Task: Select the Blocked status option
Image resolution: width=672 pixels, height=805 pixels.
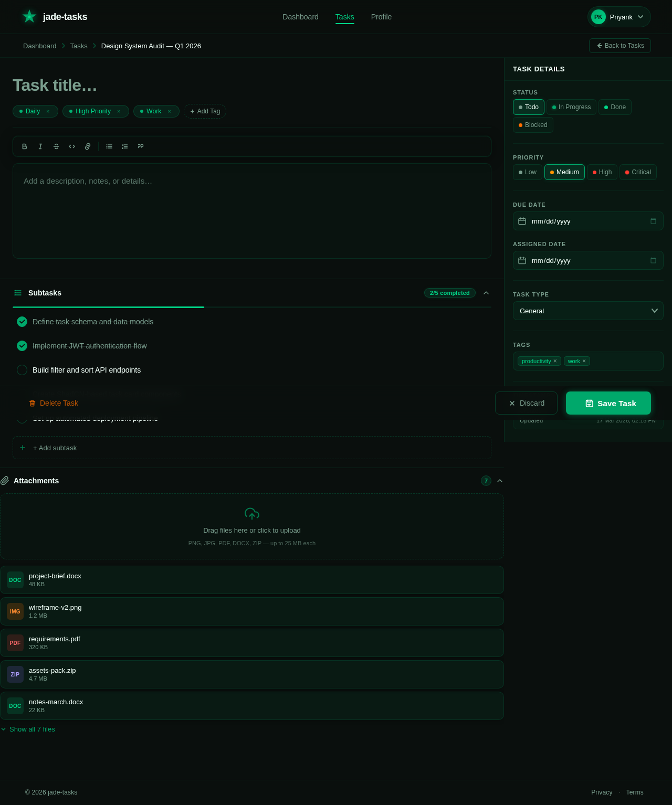Action: click(x=533, y=125)
